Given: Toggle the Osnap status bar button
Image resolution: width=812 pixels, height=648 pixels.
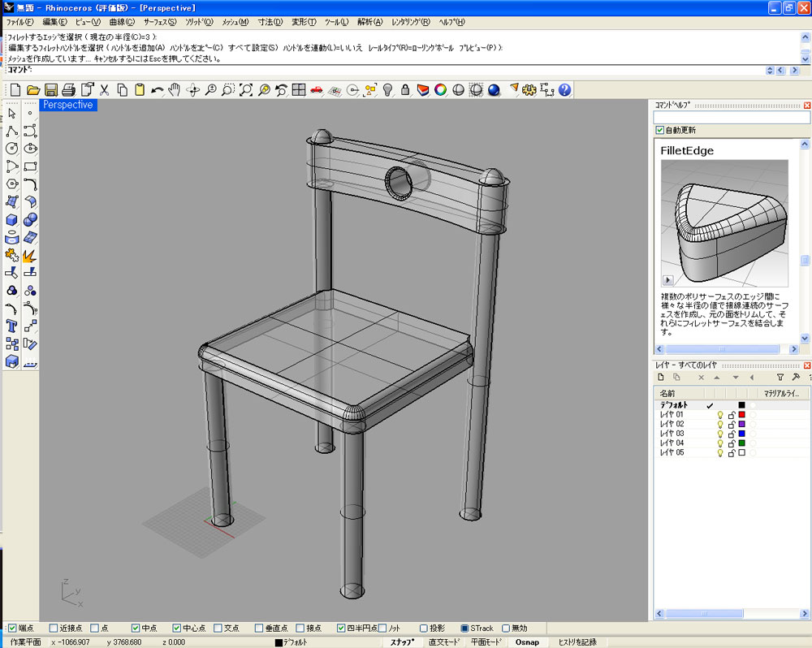Looking at the screenshot, I should 527,642.
